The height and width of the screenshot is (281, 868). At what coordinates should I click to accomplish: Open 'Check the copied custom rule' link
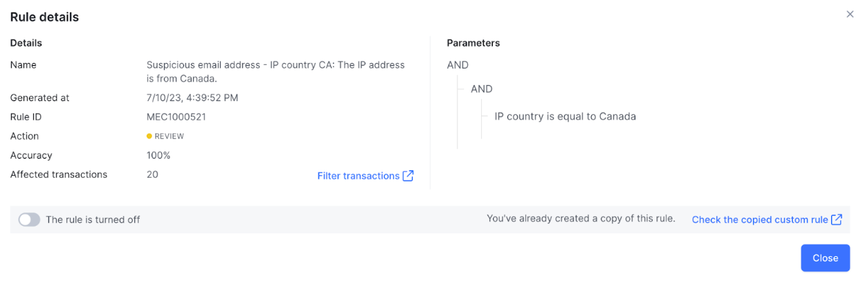click(759, 219)
